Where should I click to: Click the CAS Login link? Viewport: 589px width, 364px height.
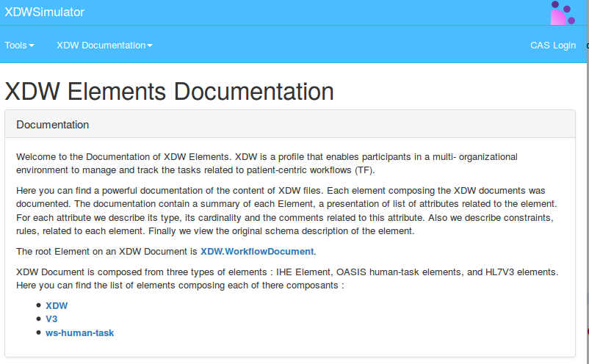pyautogui.click(x=552, y=45)
